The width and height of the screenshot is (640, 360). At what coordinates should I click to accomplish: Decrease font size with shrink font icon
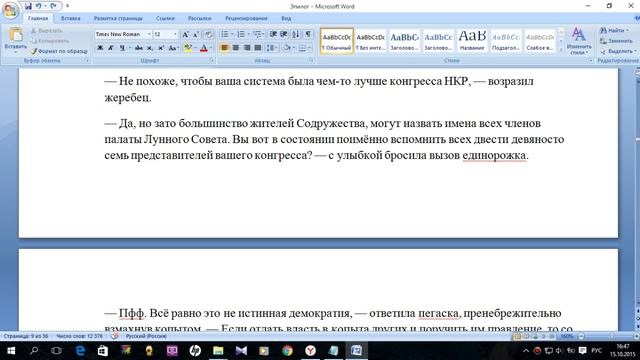(x=196, y=34)
